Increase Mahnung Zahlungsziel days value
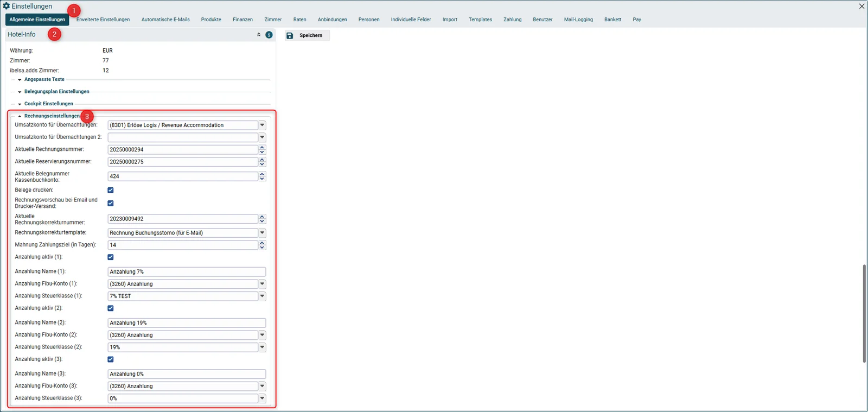The height and width of the screenshot is (412, 868). click(x=262, y=243)
